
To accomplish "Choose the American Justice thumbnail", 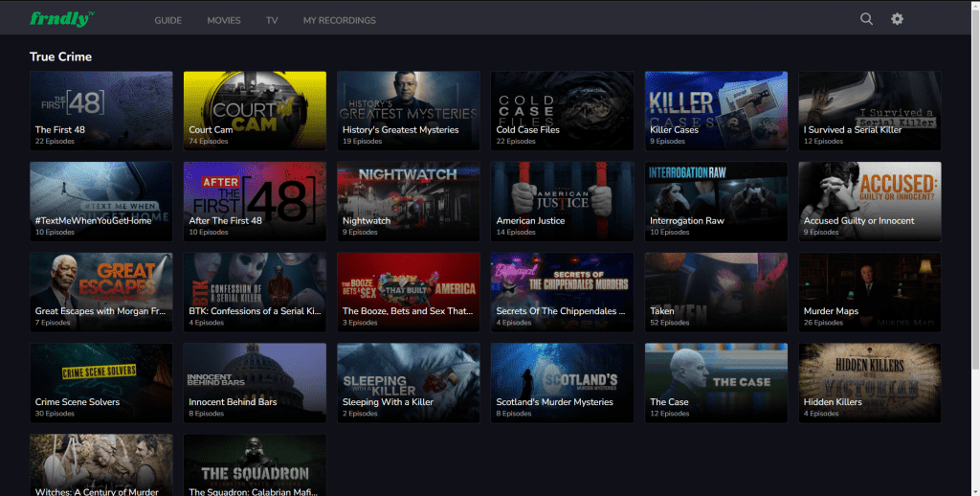I will [563, 201].
